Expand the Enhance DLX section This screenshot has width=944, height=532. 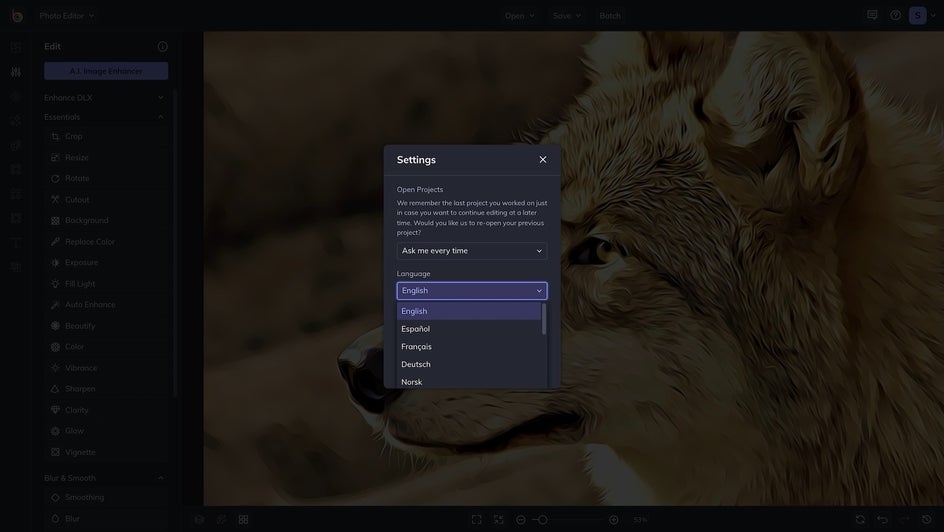(104, 97)
